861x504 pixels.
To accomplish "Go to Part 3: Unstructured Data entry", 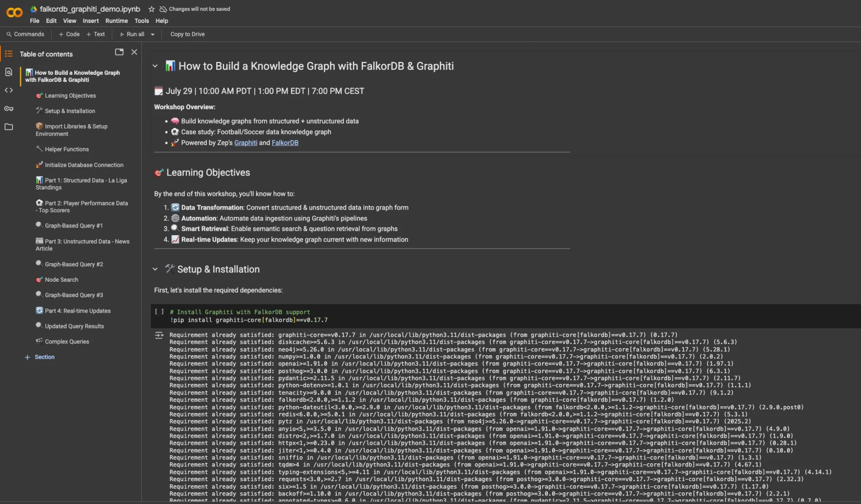I will pos(83,245).
